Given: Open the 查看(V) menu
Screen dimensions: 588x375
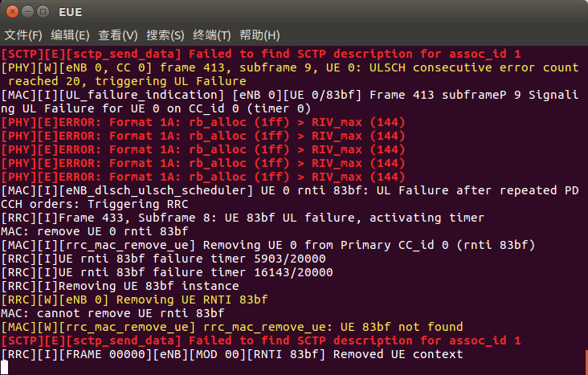Looking at the screenshot, I should [118, 35].
